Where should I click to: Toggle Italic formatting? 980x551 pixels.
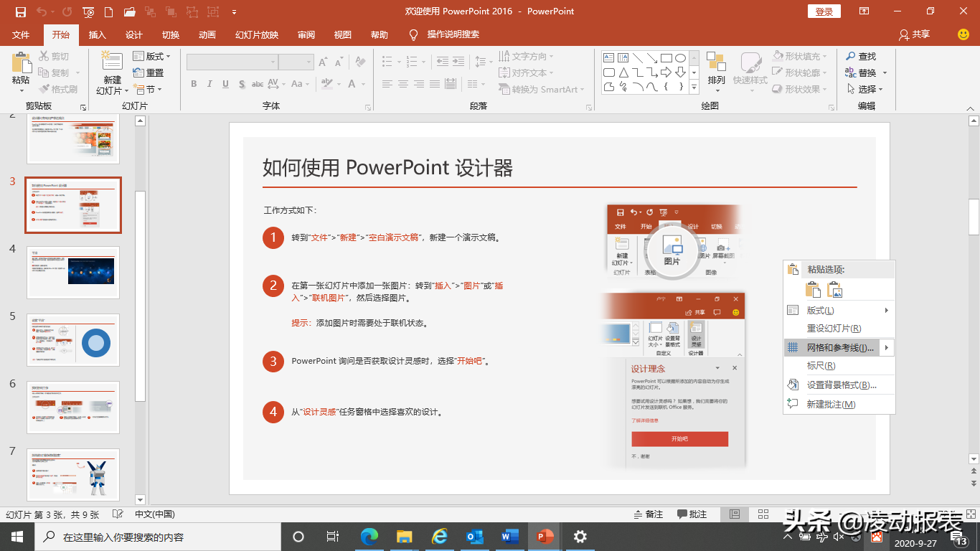tap(209, 84)
